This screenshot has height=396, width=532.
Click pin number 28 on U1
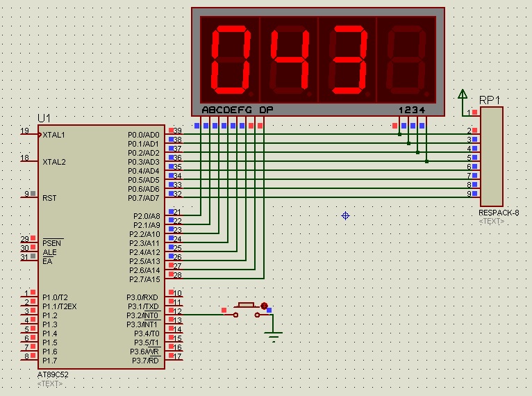(x=178, y=275)
